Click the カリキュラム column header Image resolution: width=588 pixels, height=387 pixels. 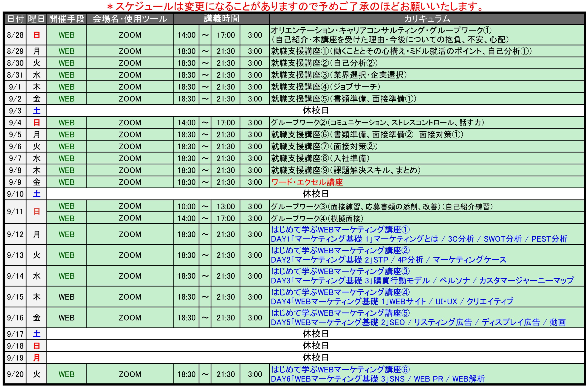427,19
